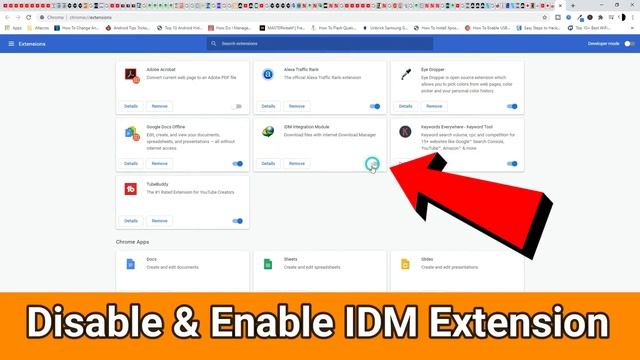Click the Sheets Chrome app icon
The image size is (640, 360).
(268, 264)
